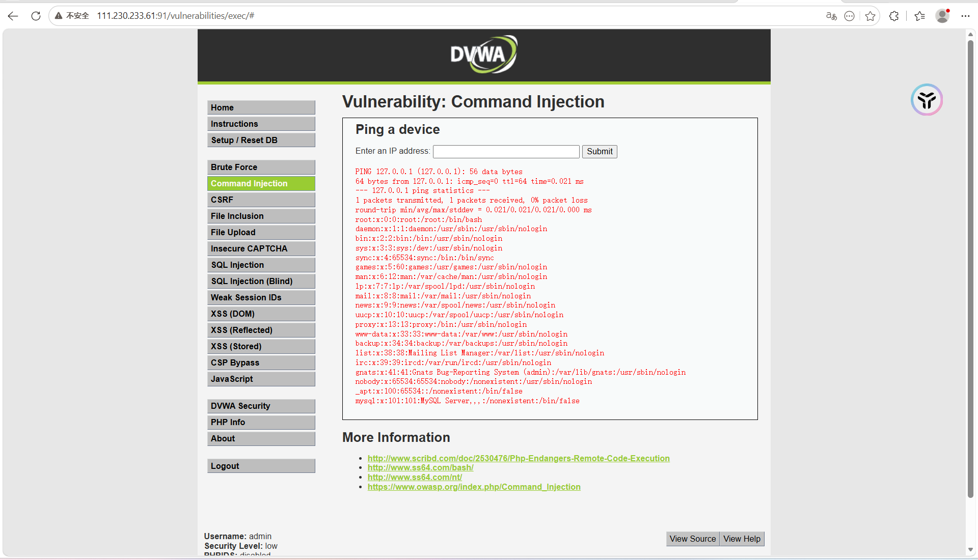Click the More Information heading

pos(396,437)
